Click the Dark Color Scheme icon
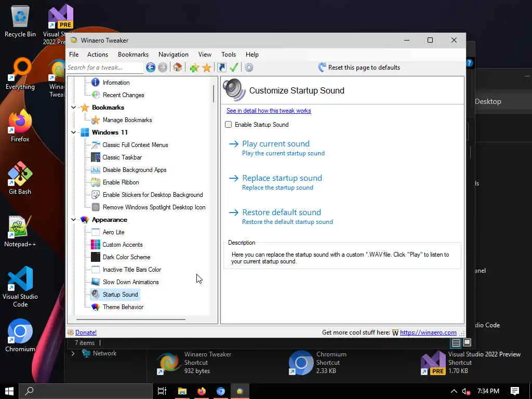Image resolution: width=532 pixels, height=399 pixels. coord(96,257)
